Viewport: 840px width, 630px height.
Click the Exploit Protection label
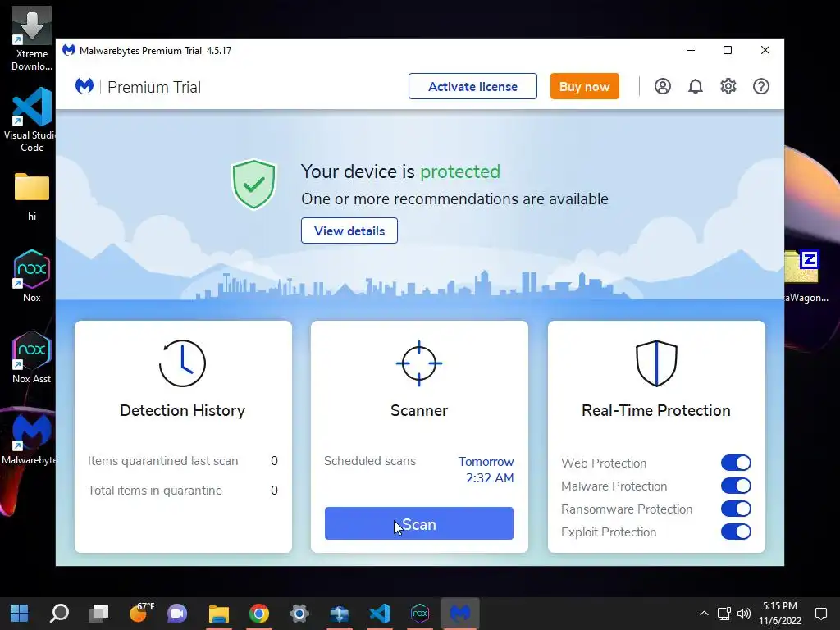609,532
